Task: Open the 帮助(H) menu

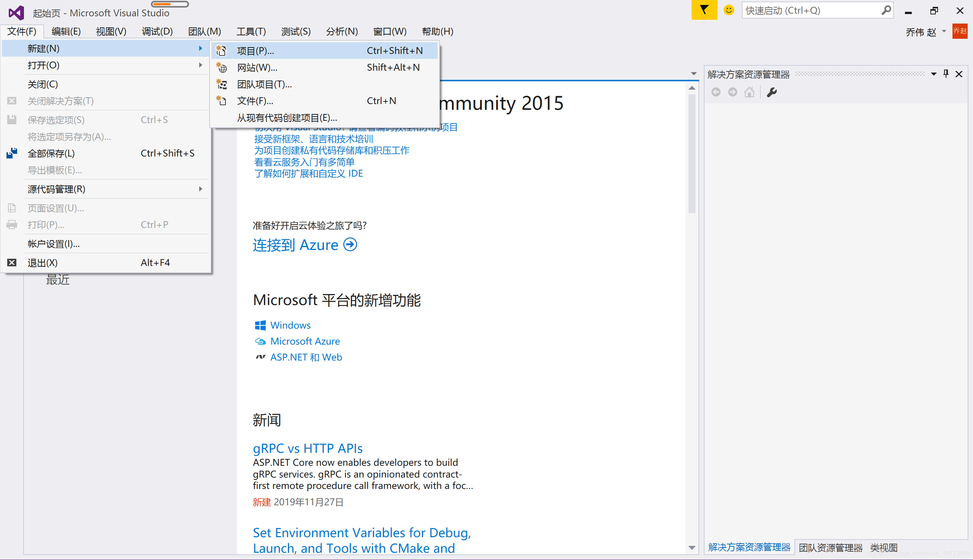Action: [437, 31]
